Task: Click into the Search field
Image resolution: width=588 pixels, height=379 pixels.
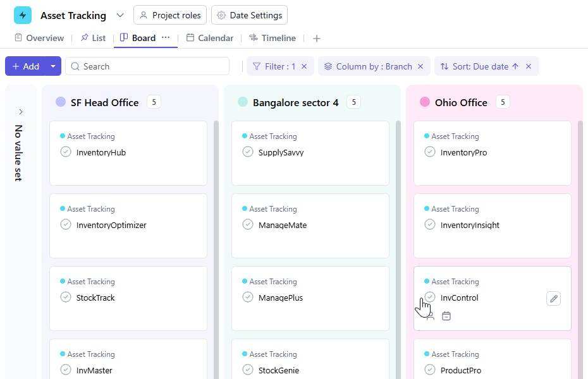Action: pyautogui.click(x=152, y=66)
